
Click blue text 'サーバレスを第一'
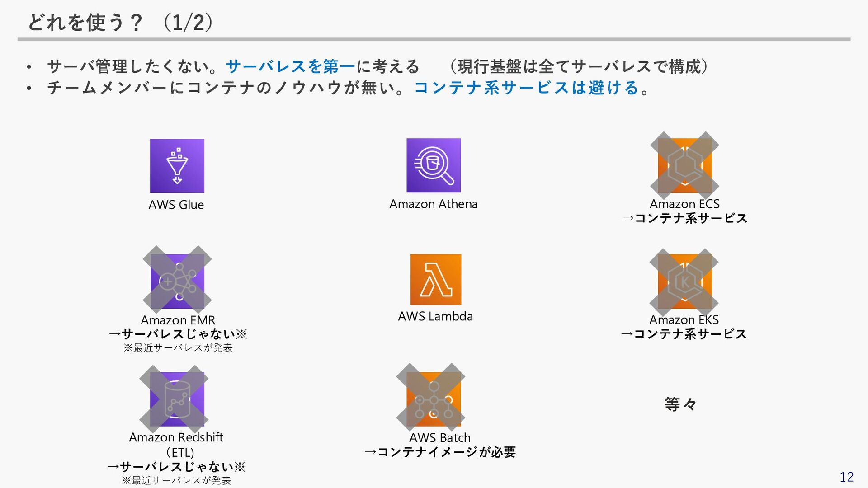[x=291, y=66]
